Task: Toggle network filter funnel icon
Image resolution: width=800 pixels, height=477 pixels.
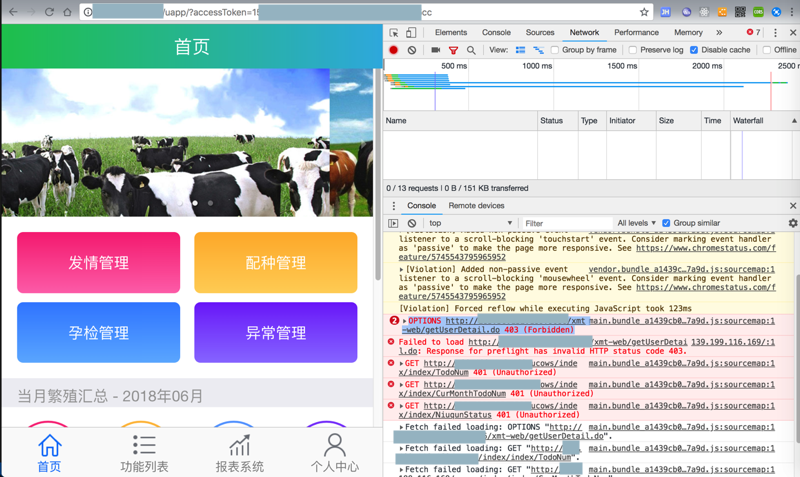Action: pos(453,50)
